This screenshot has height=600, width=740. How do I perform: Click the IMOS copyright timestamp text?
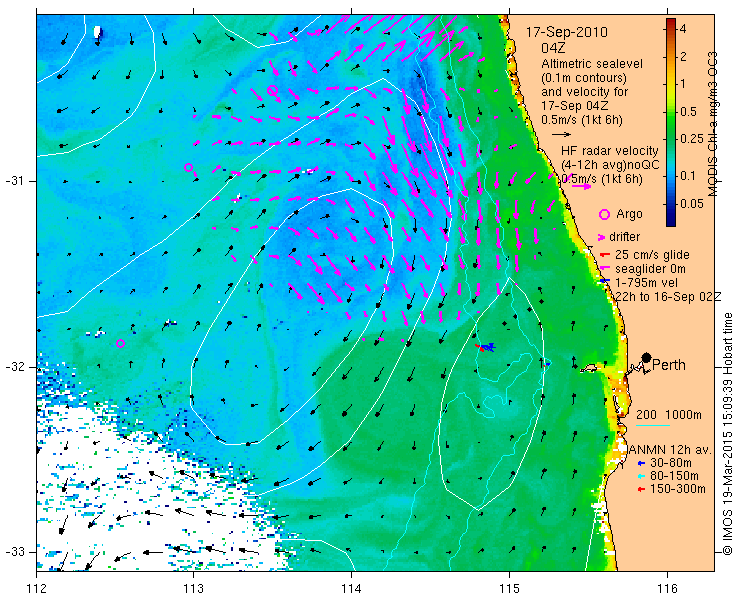click(x=727, y=433)
